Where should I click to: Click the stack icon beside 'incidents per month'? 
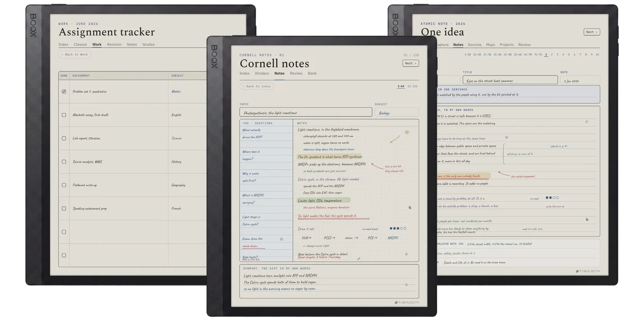pos(587,220)
